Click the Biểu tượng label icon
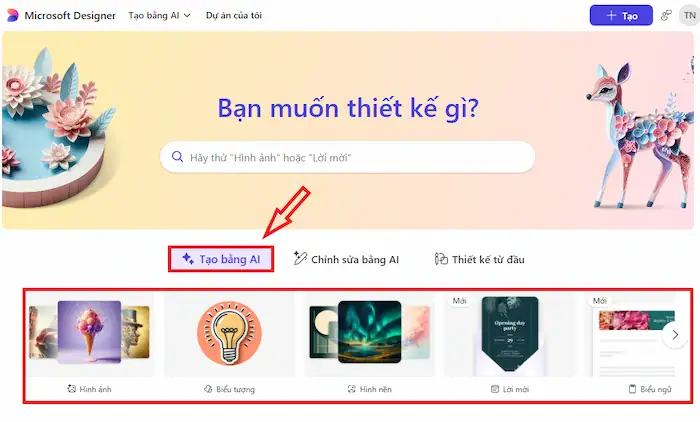700x422 pixels. [208, 389]
